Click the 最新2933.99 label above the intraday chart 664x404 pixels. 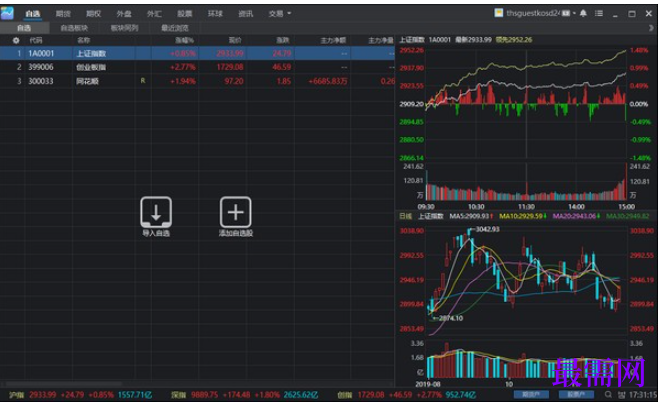coord(473,40)
